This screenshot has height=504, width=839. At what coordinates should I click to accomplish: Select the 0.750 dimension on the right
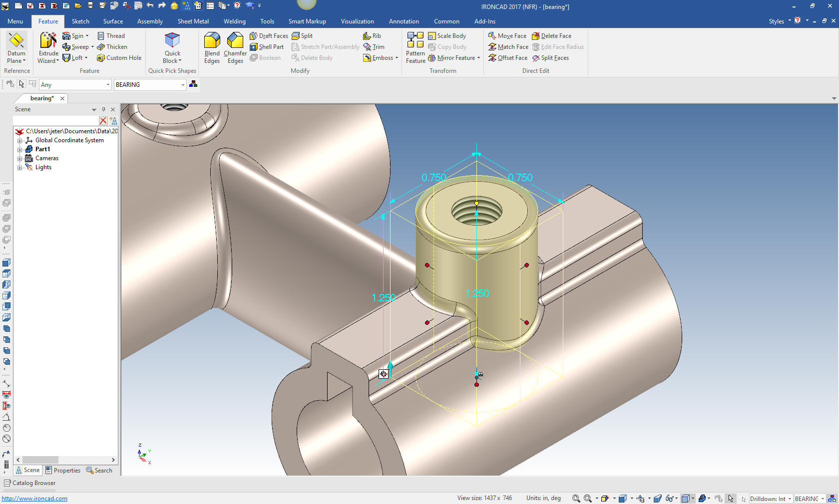click(x=520, y=178)
